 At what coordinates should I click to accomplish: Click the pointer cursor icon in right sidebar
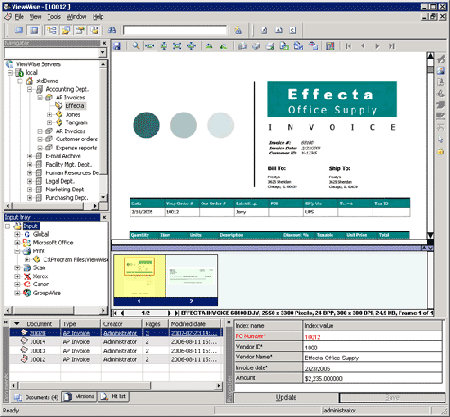click(441, 139)
